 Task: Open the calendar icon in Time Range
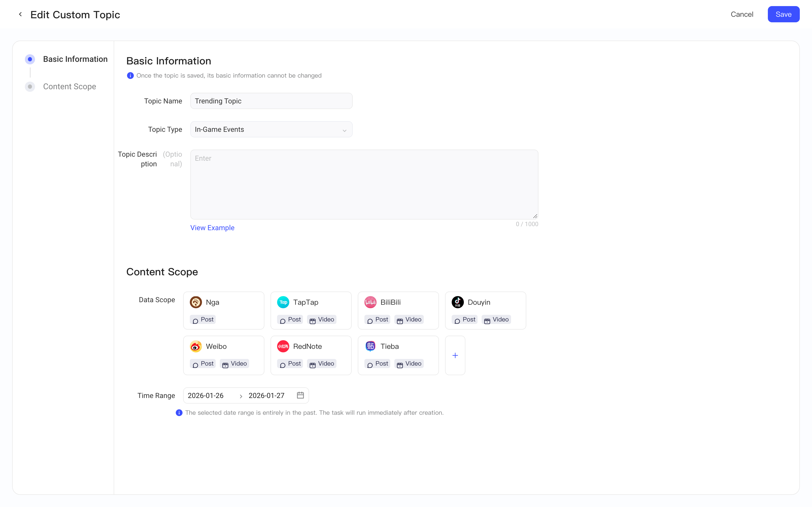pos(300,395)
